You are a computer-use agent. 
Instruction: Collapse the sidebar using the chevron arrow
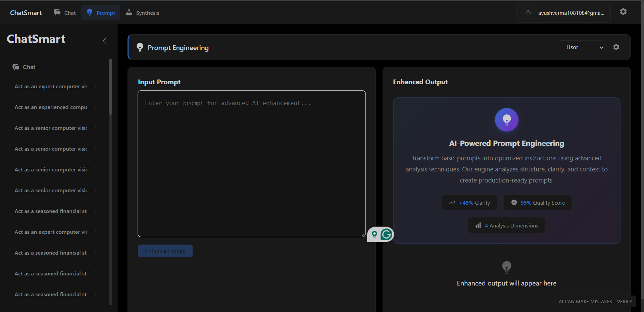point(104,41)
